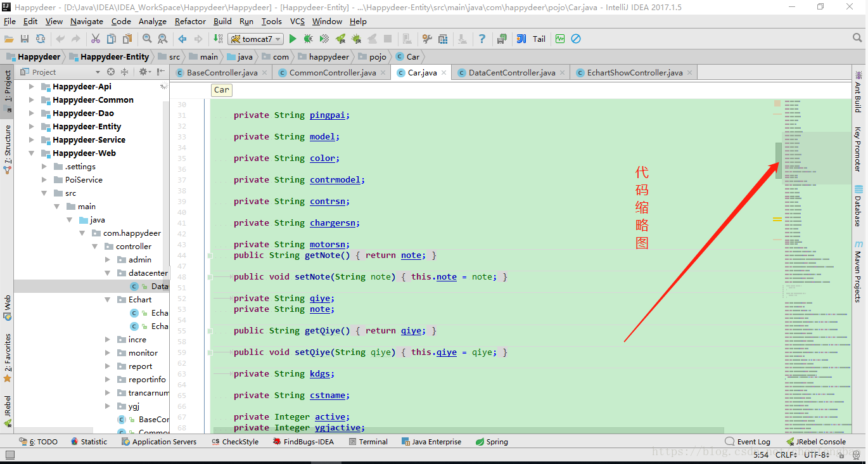This screenshot has height=464, width=868.
Task: Click the green activity monitor icon
Action: coord(560,39)
